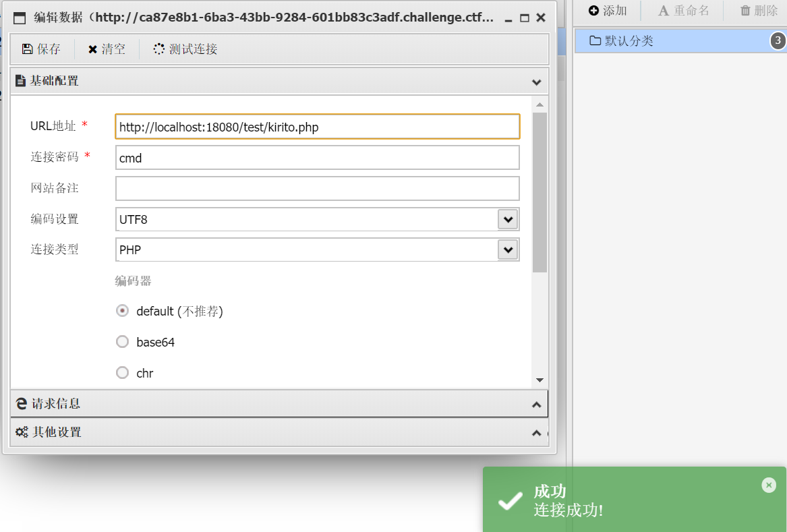
Task: Maximize the 编辑数据 dialog
Action: click(x=525, y=18)
